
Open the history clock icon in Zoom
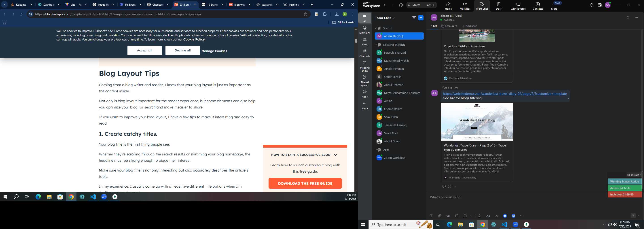pos(401,5)
